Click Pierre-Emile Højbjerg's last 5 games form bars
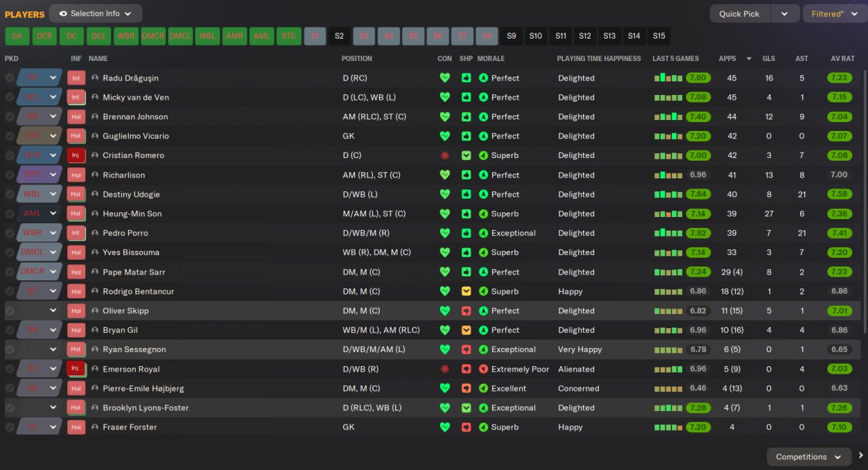868x470 pixels. (x=669, y=389)
